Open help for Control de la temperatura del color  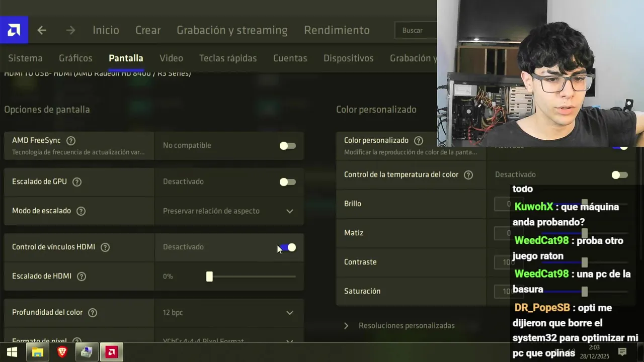[x=468, y=175]
